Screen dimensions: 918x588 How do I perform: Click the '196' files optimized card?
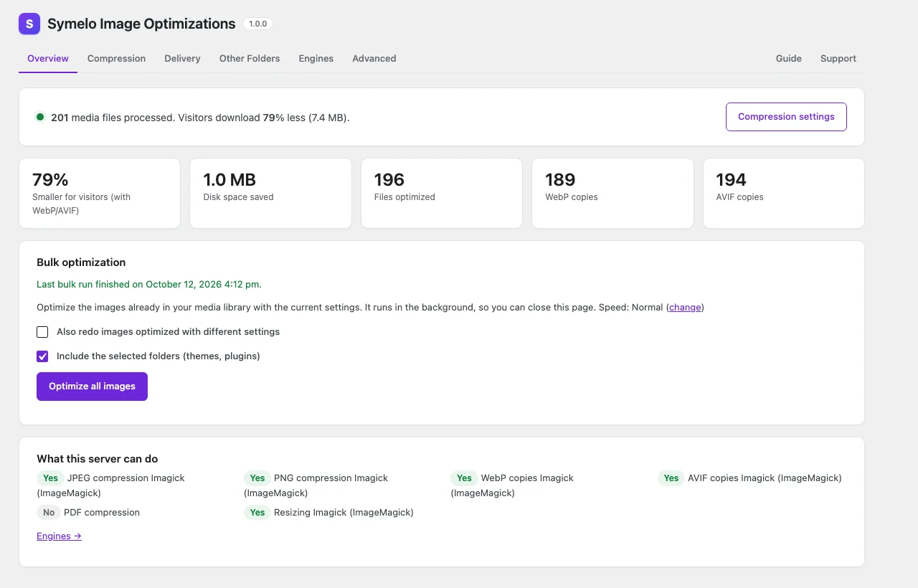(442, 194)
